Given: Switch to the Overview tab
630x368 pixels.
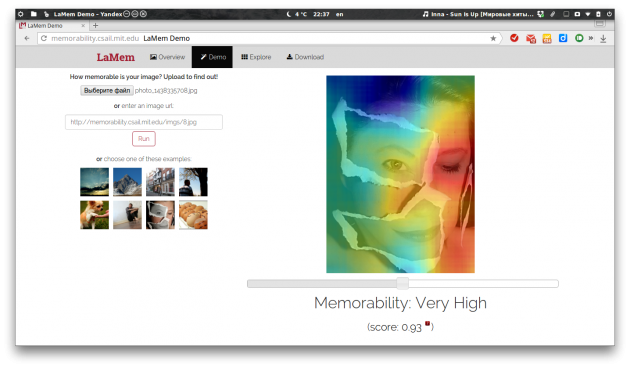Looking at the screenshot, I should point(168,57).
